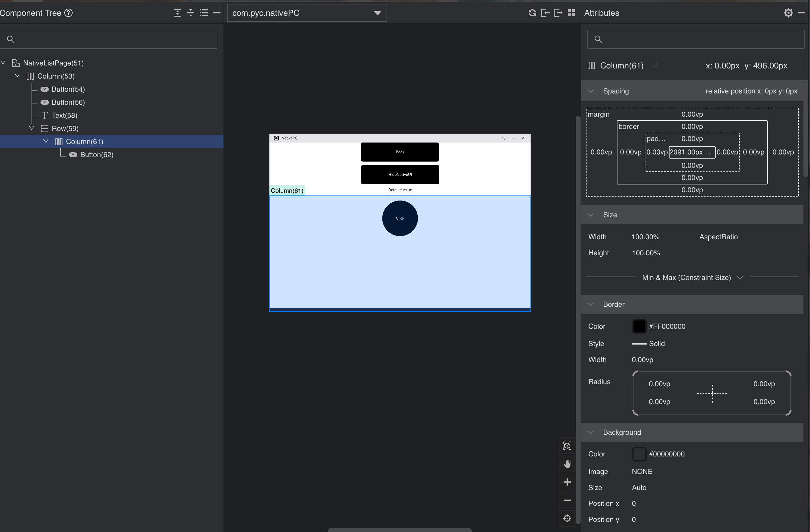Viewport: 810px width, 532px height.
Task: Click the export snapshot icon
Action: (558, 13)
